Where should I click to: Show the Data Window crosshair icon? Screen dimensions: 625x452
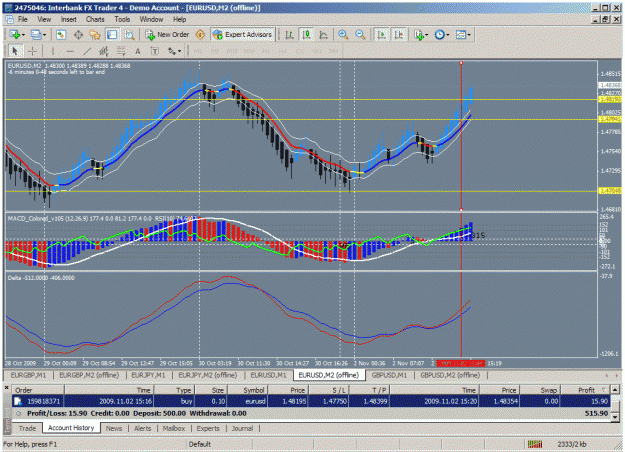pos(78,35)
